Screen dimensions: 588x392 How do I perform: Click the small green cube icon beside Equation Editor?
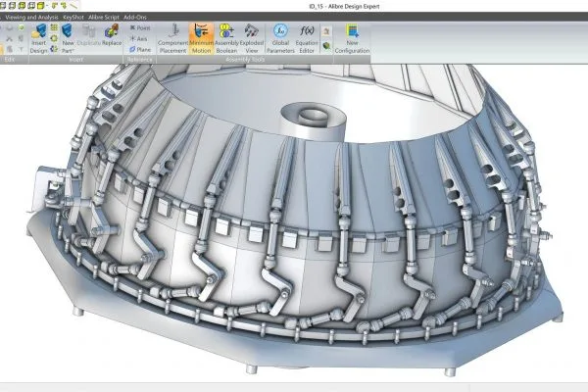pyautogui.click(x=326, y=46)
